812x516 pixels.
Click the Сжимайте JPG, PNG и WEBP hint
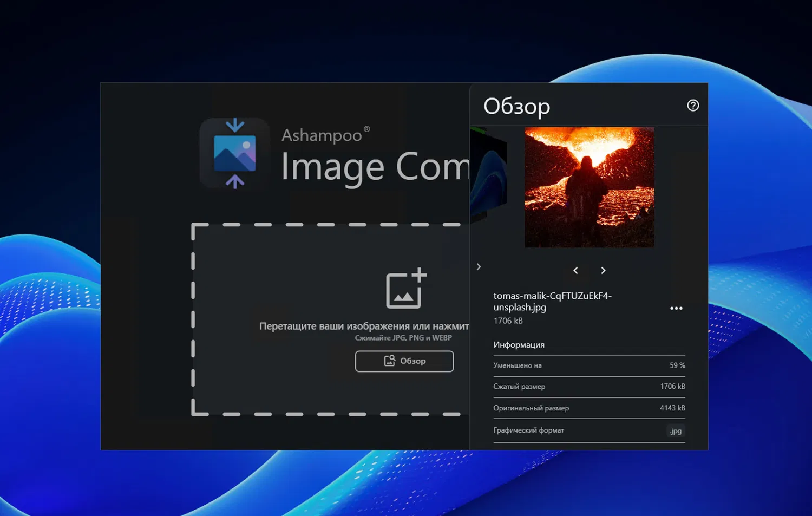tap(403, 338)
